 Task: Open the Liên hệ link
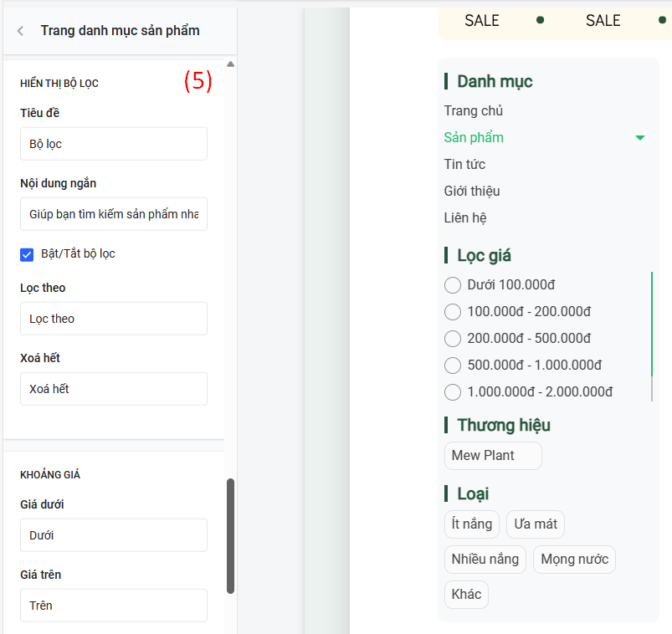465,218
